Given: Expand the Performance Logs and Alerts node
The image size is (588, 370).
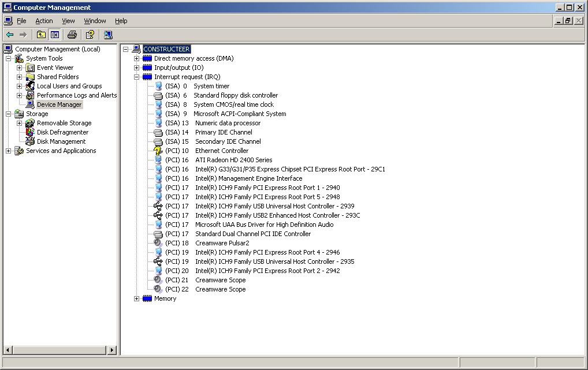Looking at the screenshot, I should click(19, 96).
